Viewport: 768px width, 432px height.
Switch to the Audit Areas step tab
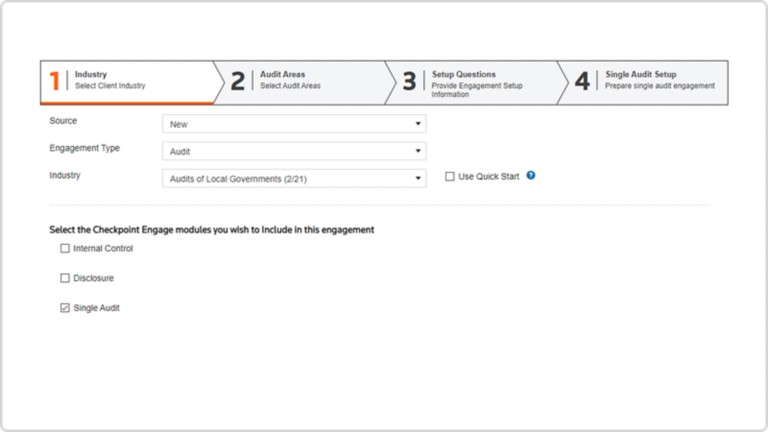point(300,82)
